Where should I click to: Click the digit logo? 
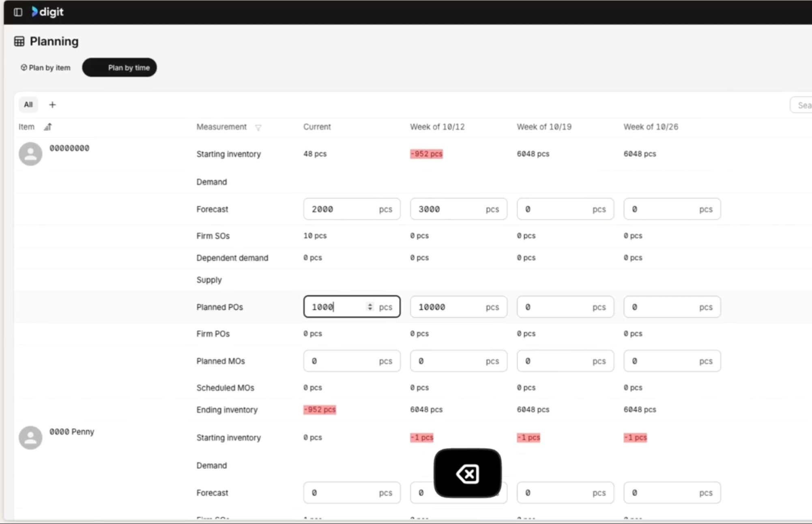48,12
